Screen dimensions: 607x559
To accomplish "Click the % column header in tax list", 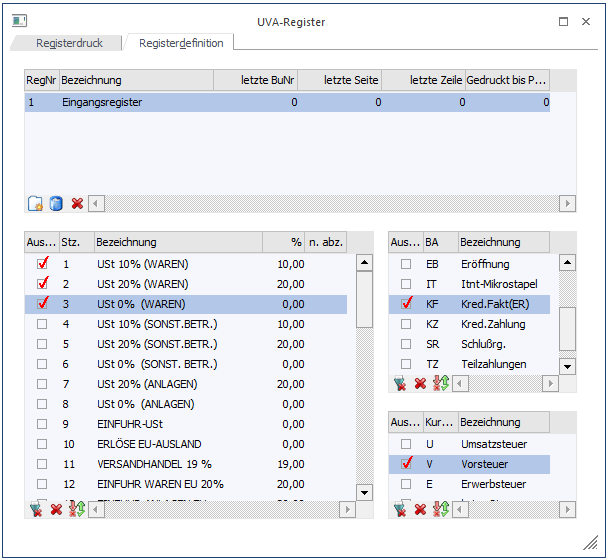I will [x=282, y=242].
